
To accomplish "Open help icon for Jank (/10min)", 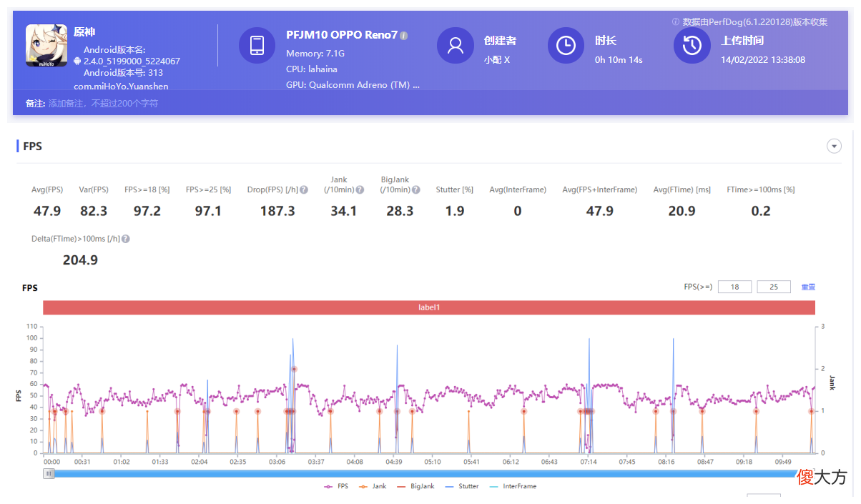I will [360, 190].
